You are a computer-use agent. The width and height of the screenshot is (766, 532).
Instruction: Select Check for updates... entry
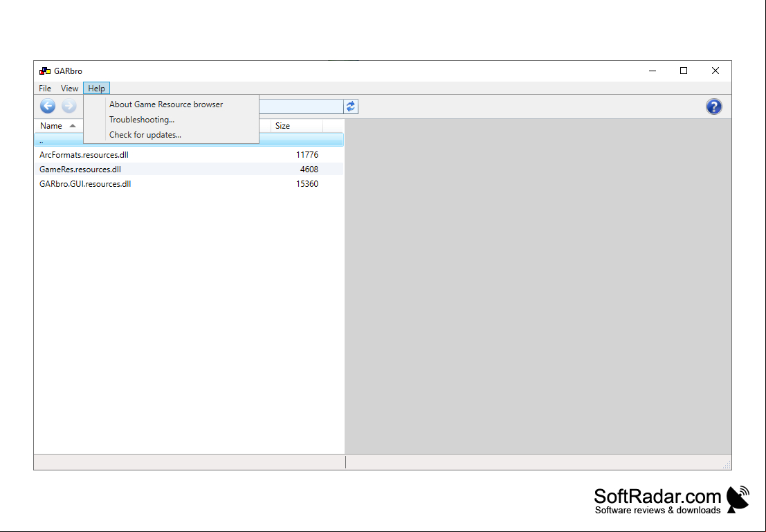[171, 135]
